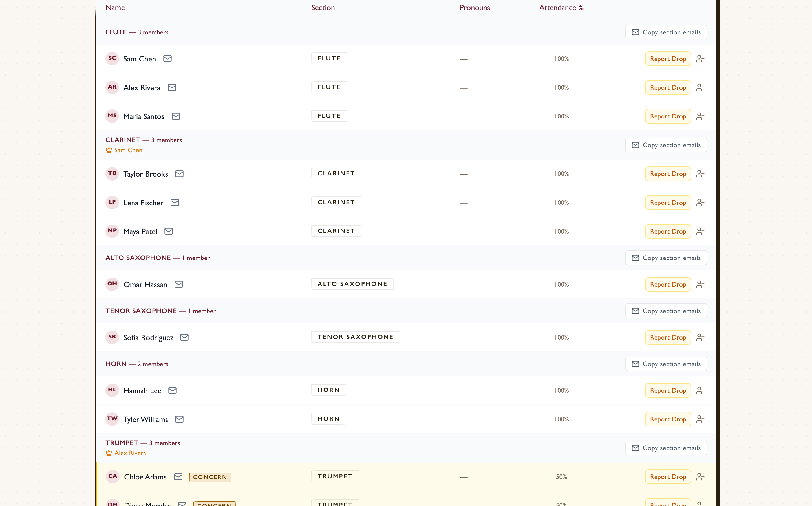Click remove-member icon in Tyler Williams' row
Screen dimensions: 812x506
point(700,419)
